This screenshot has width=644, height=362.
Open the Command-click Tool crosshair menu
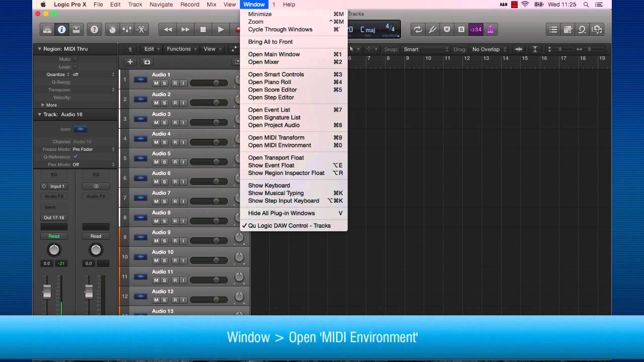[371, 49]
